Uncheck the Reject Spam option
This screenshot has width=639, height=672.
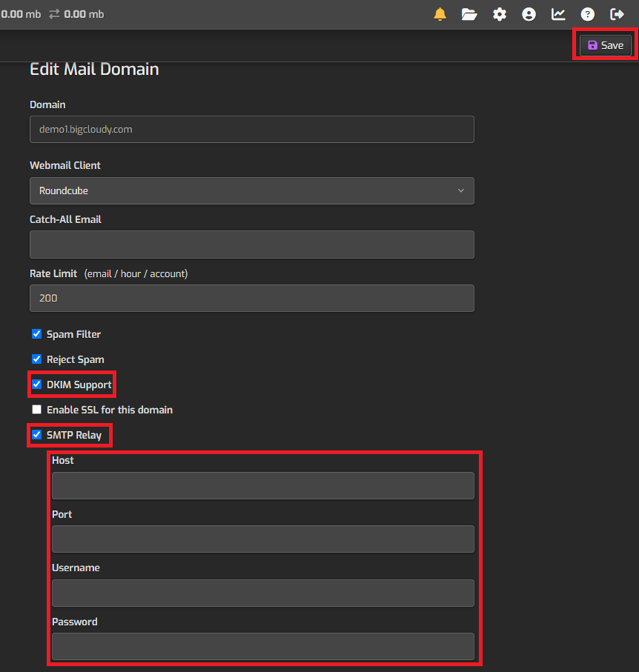pos(37,359)
